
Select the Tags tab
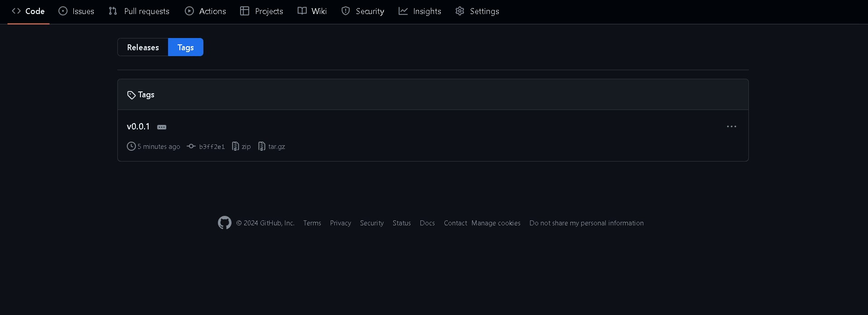[x=185, y=48]
